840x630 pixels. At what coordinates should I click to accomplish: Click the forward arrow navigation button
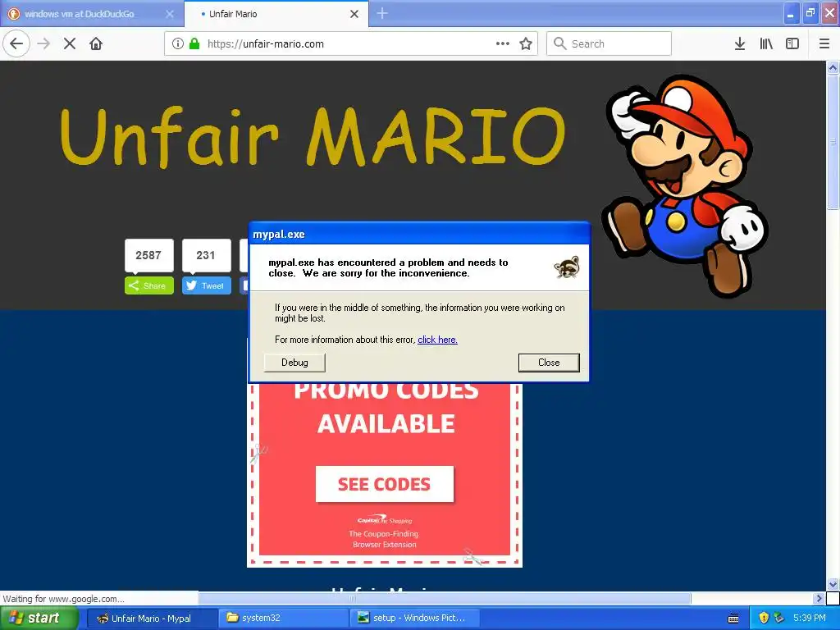[44, 44]
